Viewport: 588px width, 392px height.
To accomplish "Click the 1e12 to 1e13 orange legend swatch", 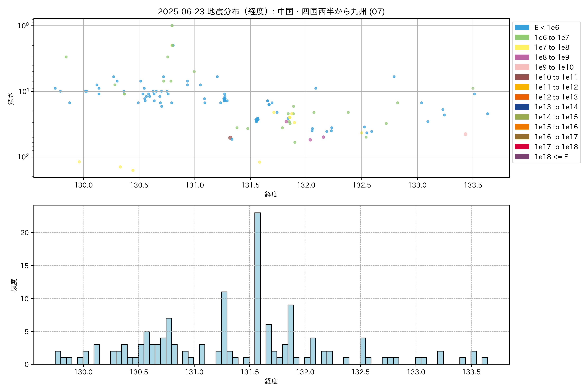I will (522, 97).
